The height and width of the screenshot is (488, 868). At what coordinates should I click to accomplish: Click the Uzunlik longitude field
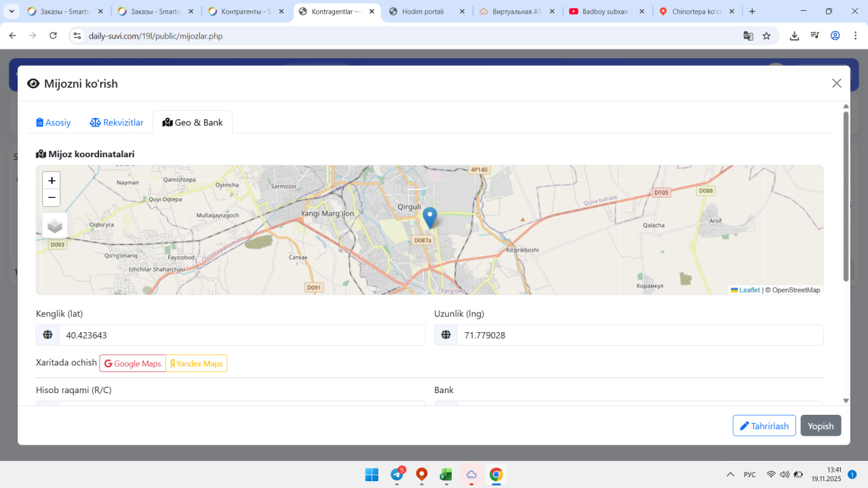coord(639,335)
